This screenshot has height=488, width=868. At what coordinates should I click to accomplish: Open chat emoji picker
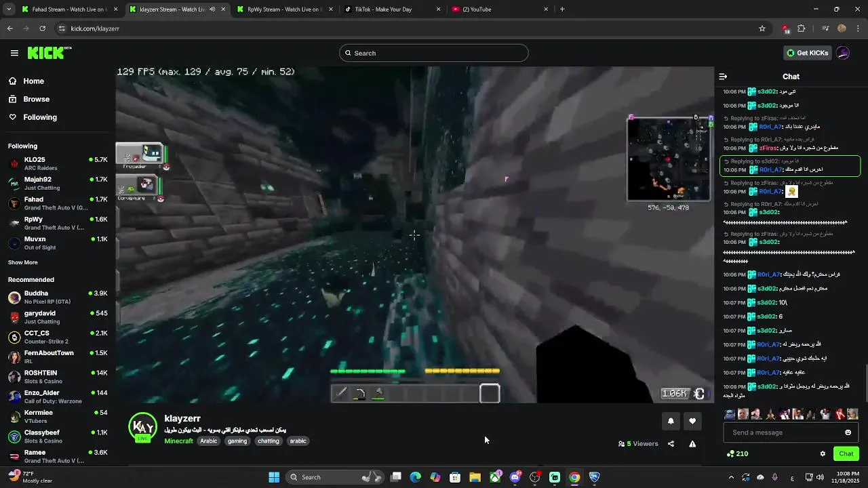coord(848,432)
